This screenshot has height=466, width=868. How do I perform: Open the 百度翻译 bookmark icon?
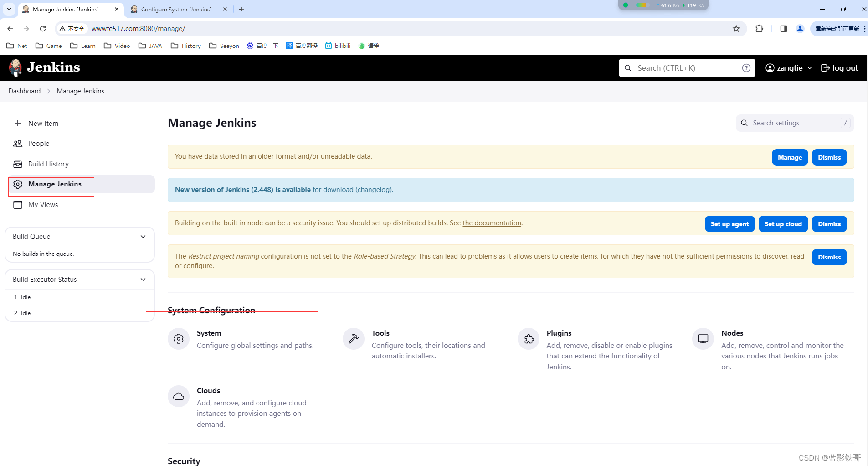(289, 46)
